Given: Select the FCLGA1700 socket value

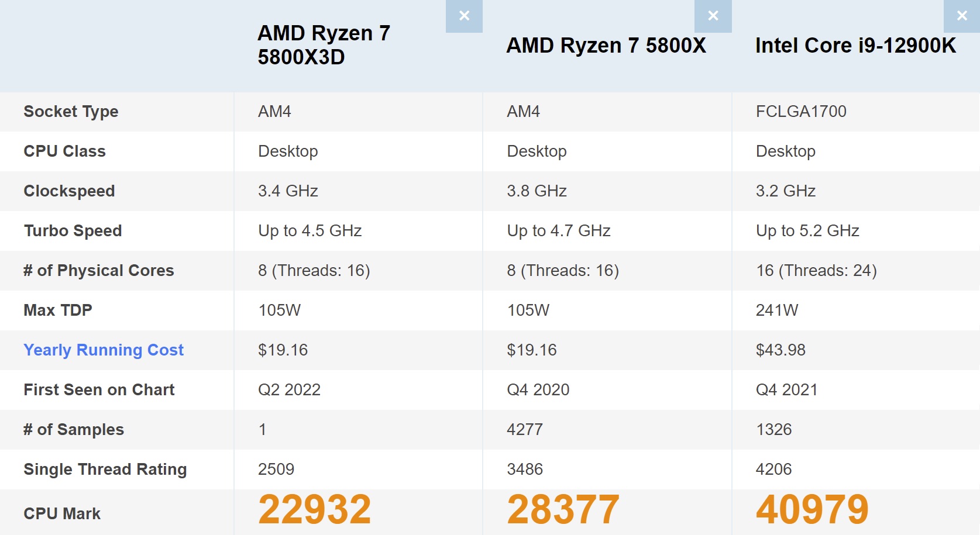Looking at the screenshot, I should (x=800, y=111).
